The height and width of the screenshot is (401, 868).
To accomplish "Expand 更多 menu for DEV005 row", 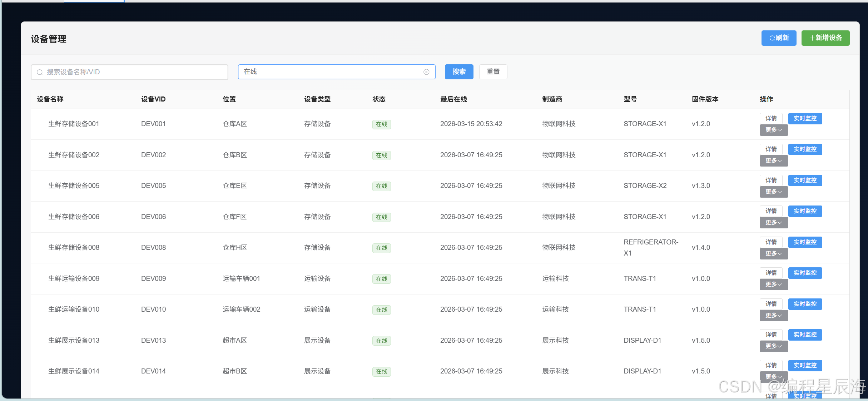I will [774, 192].
